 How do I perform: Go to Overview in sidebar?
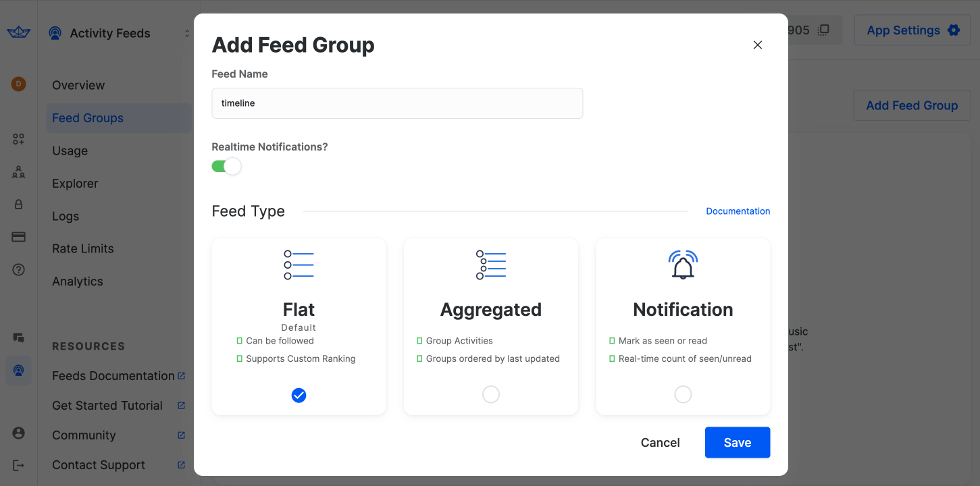pyautogui.click(x=78, y=85)
